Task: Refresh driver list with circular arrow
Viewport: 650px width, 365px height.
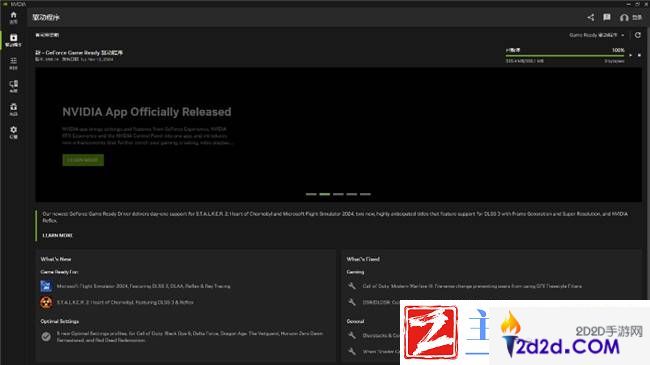Action: click(x=638, y=35)
